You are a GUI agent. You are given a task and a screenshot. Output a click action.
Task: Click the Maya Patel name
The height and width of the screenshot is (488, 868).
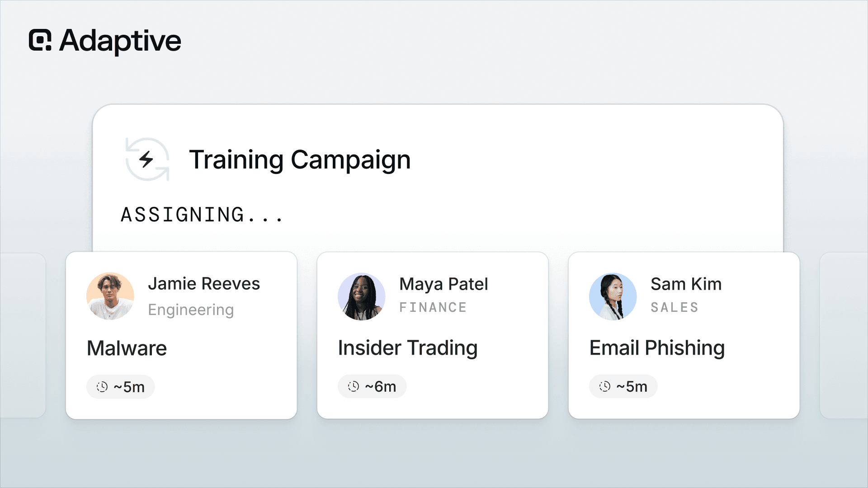pos(443,284)
